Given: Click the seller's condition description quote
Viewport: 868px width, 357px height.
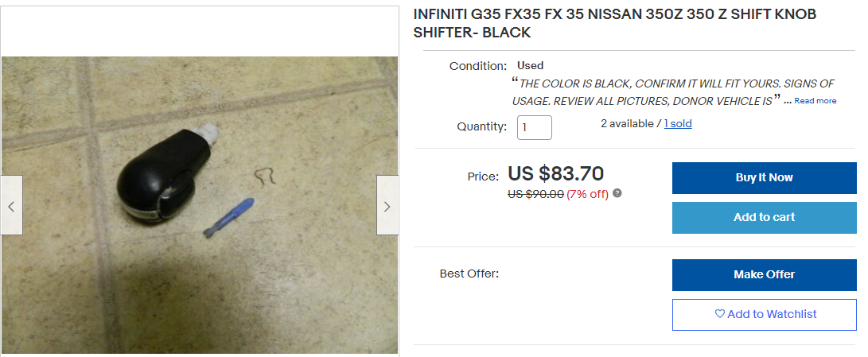Looking at the screenshot, I should click(x=648, y=92).
